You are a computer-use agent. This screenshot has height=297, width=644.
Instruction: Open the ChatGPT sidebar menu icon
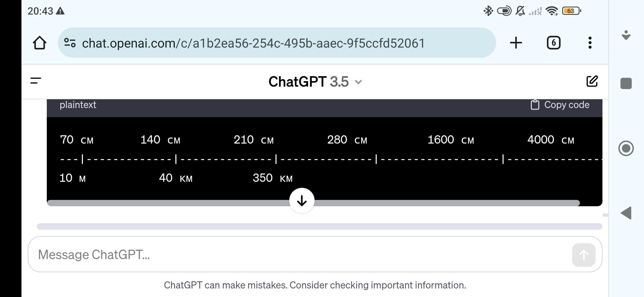coord(36,81)
